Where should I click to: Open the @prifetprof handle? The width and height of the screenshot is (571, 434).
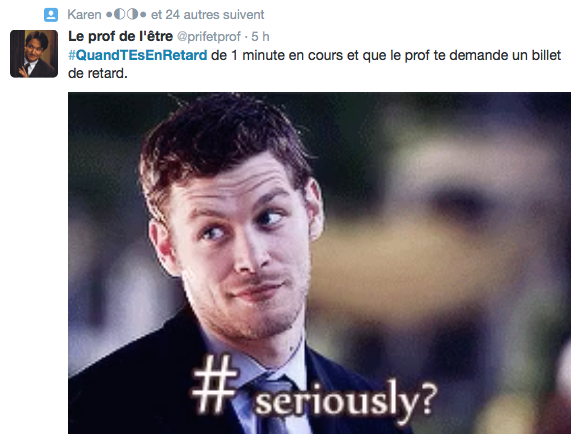click(x=209, y=36)
